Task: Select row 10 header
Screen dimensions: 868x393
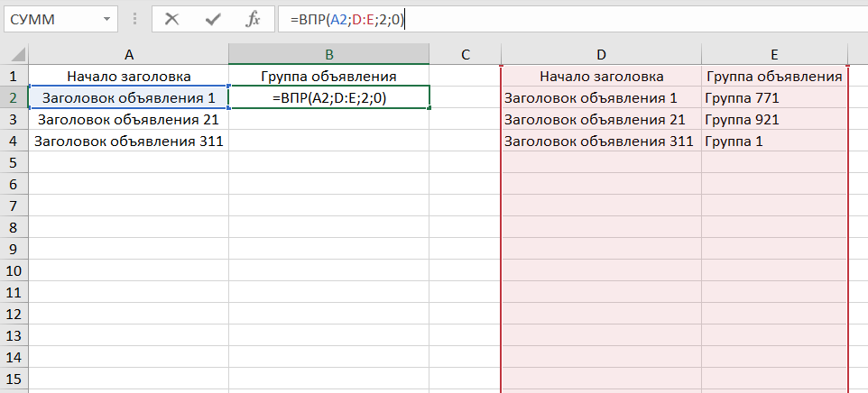Action: (x=14, y=270)
